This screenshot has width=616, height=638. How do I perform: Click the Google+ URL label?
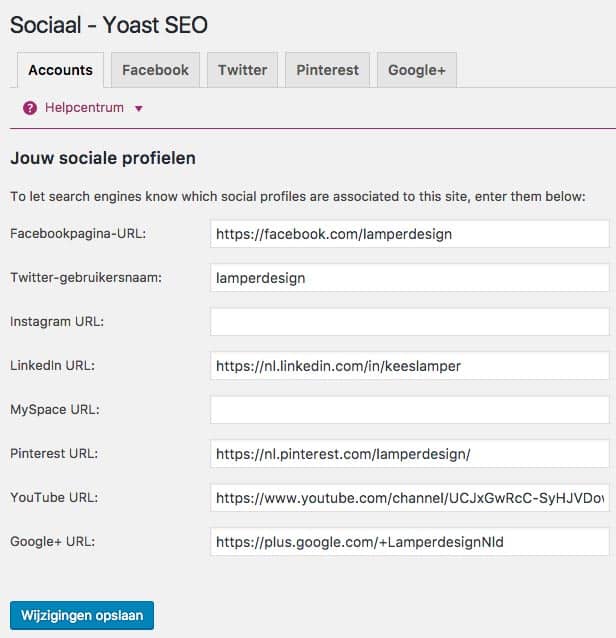pos(52,541)
